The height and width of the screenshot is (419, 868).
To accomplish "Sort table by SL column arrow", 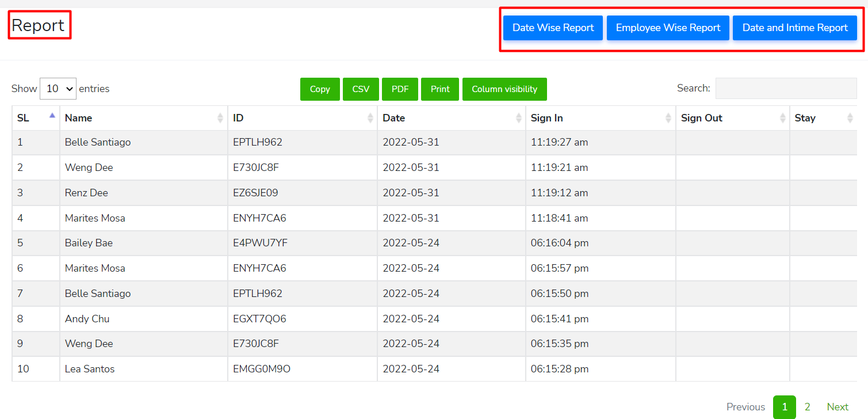I will tap(52, 116).
